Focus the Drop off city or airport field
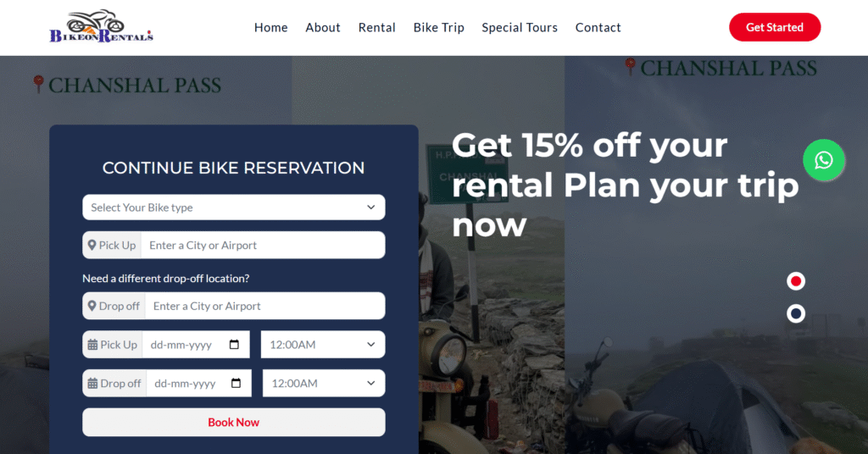 pyautogui.click(x=265, y=306)
